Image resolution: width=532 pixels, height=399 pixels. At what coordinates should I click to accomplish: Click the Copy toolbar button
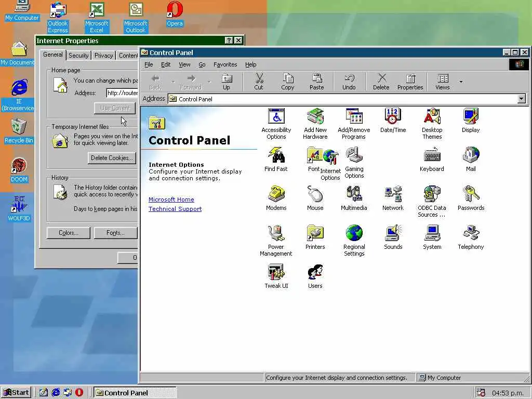[x=288, y=82]
